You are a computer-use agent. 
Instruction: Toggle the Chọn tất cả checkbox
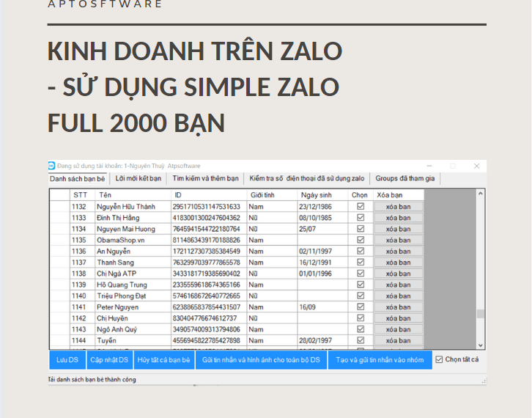click(439, 359)
